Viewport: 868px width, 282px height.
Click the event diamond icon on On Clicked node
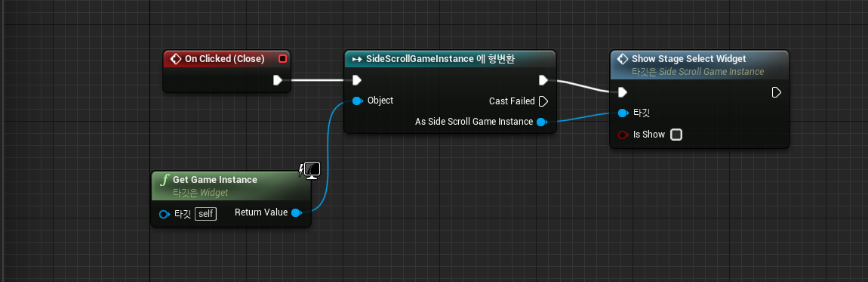[x=176, y=59]
